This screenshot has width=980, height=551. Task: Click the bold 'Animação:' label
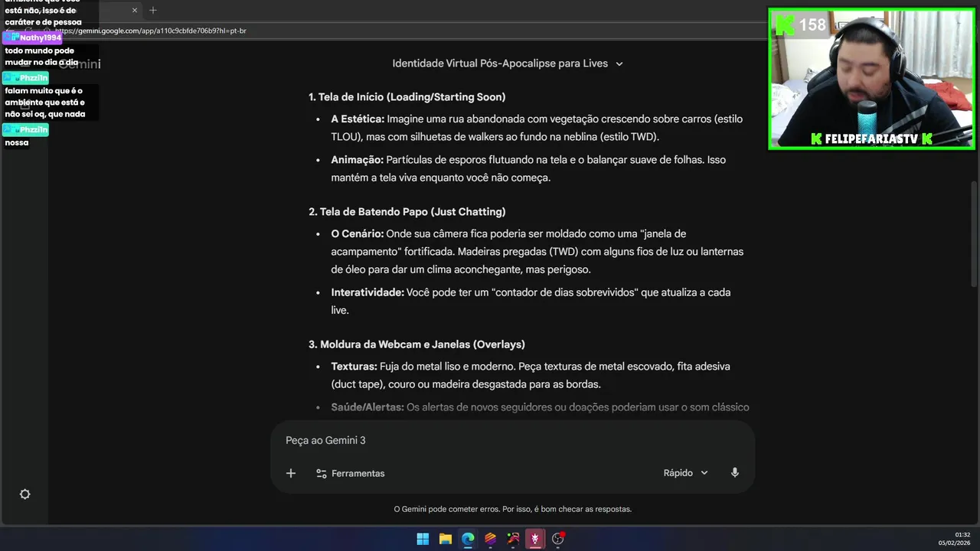(357, 160)
